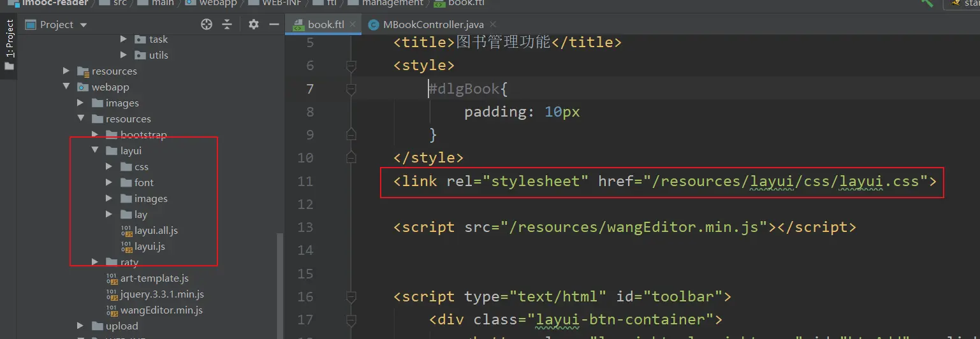Switch to MBookController.java tab
This screenshot has height=339, width=980.
click(424, 25)
